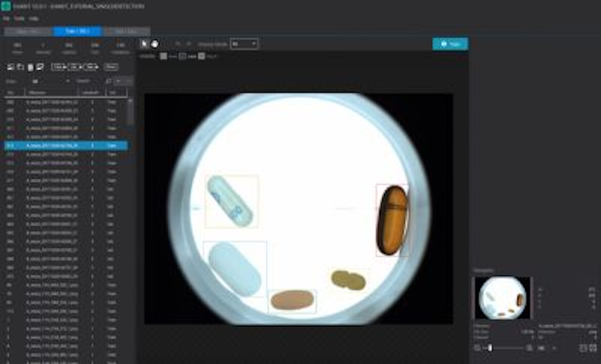Open the Tools menu
601x364 pixels.
(x=19, y=18)
